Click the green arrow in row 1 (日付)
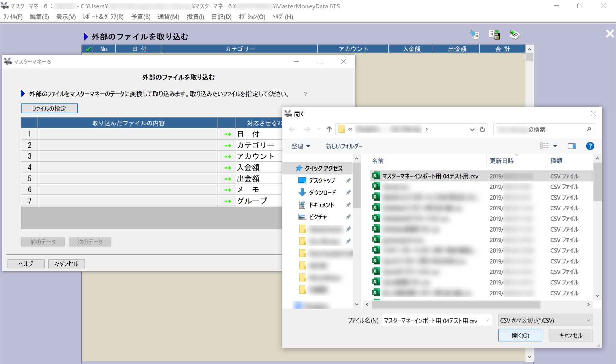Viewport: 616px width, 364px height. (227, 134)
